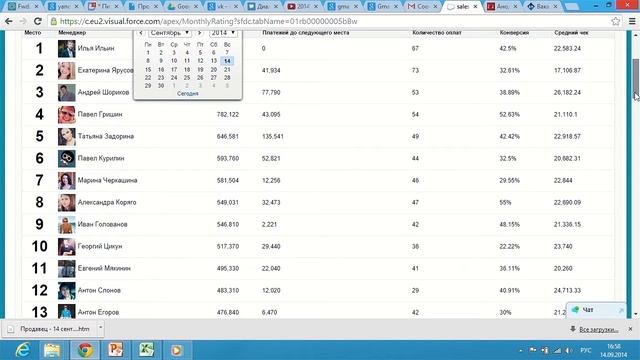Click Павел Гришин's avatar photo
Viewport: 640px width, 360px height.
pos(67,115)
